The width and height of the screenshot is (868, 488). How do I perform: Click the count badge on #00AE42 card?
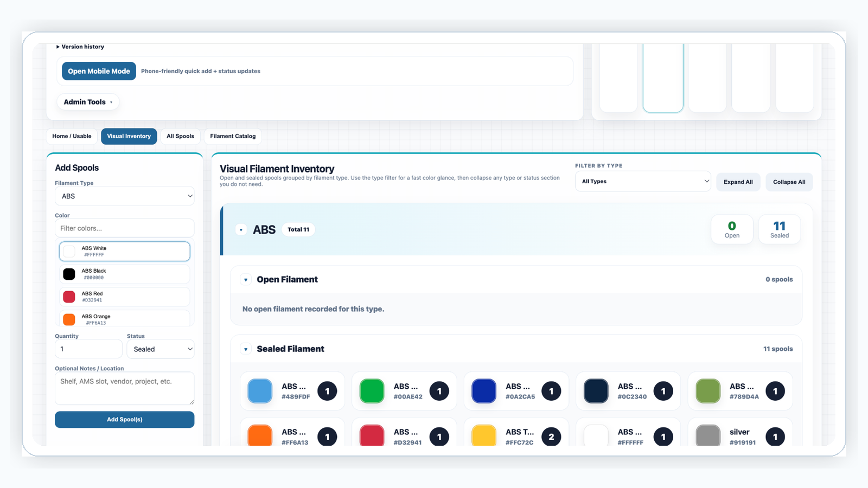click(439, 391)
